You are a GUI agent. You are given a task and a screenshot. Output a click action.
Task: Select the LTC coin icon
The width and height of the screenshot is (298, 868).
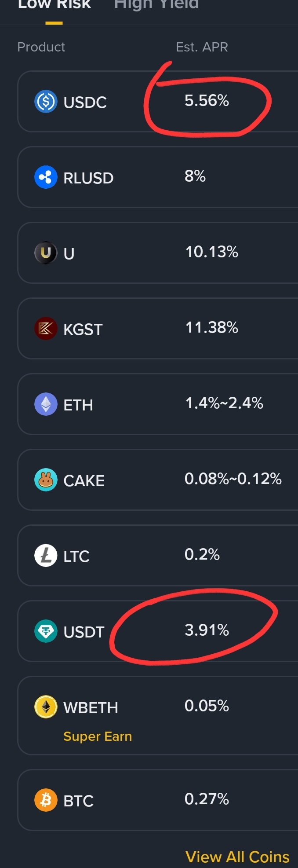point(46,555)
